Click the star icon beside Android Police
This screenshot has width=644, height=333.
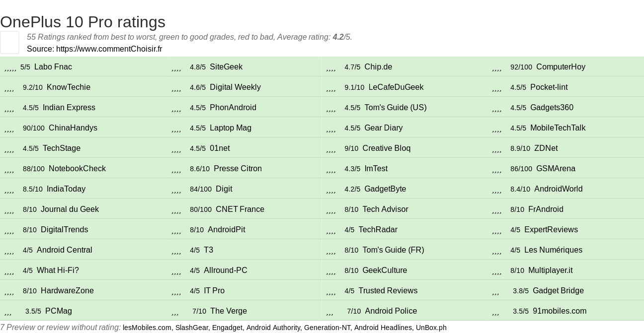[x=330, y=311]
